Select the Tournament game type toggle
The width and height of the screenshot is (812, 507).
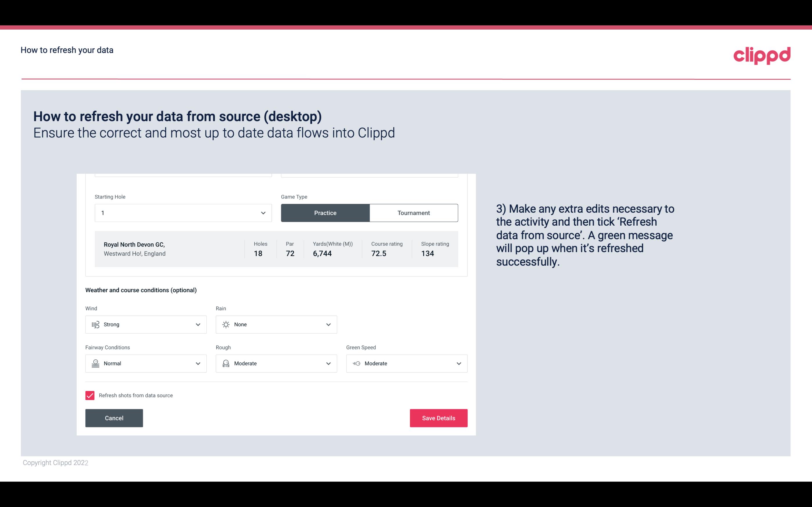click(413, 213)
